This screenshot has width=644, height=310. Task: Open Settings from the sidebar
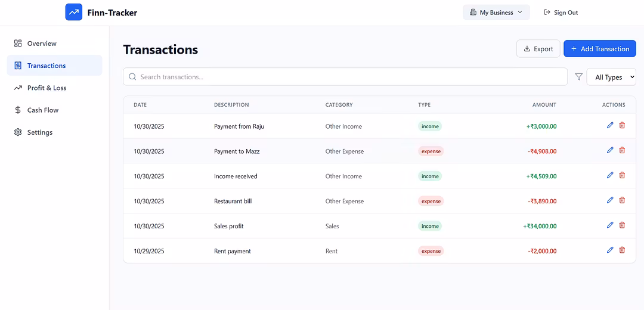point(39,132)
